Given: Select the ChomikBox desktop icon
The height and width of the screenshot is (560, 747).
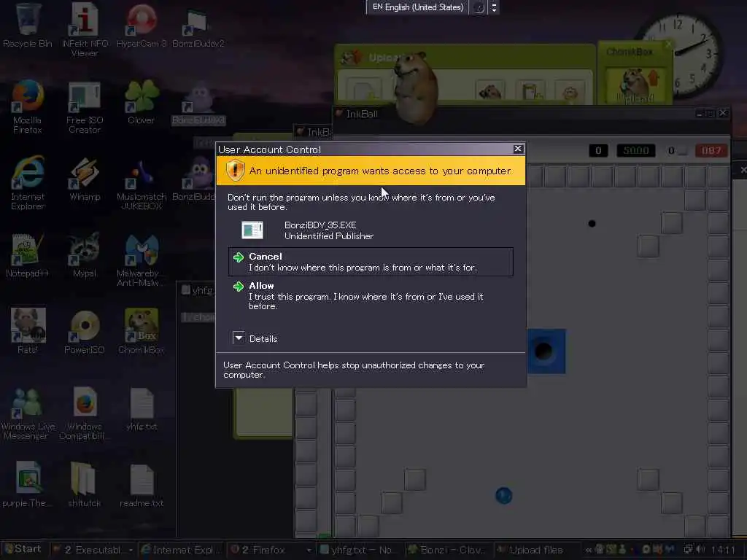Looking at the screenshot, I should [141, 330].
